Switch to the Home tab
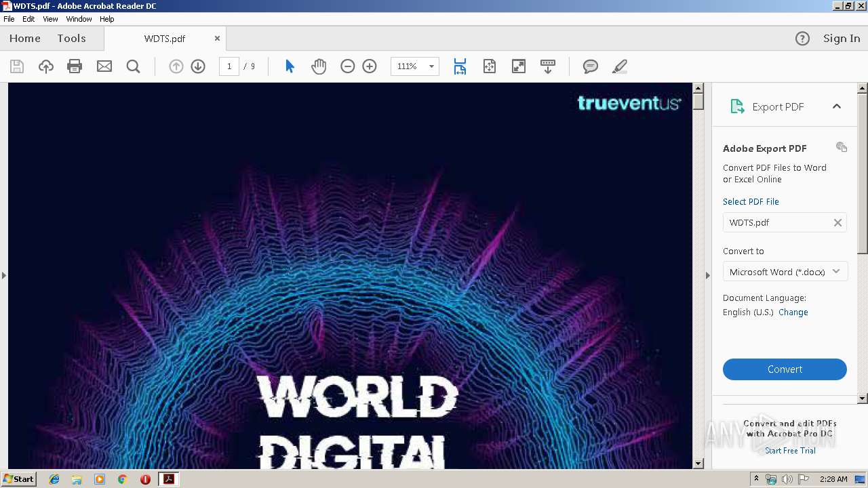The height and width of the screenshot is (488, 868). pyautogui.click(x=25, y=39)
